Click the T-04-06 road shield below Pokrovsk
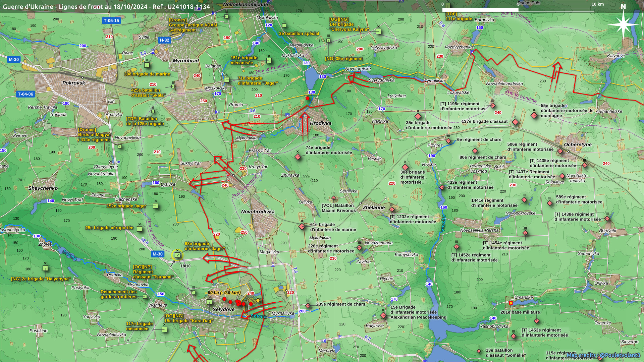Screen dimensions: 644x362 pyautogui.click(x=26, y=94)
